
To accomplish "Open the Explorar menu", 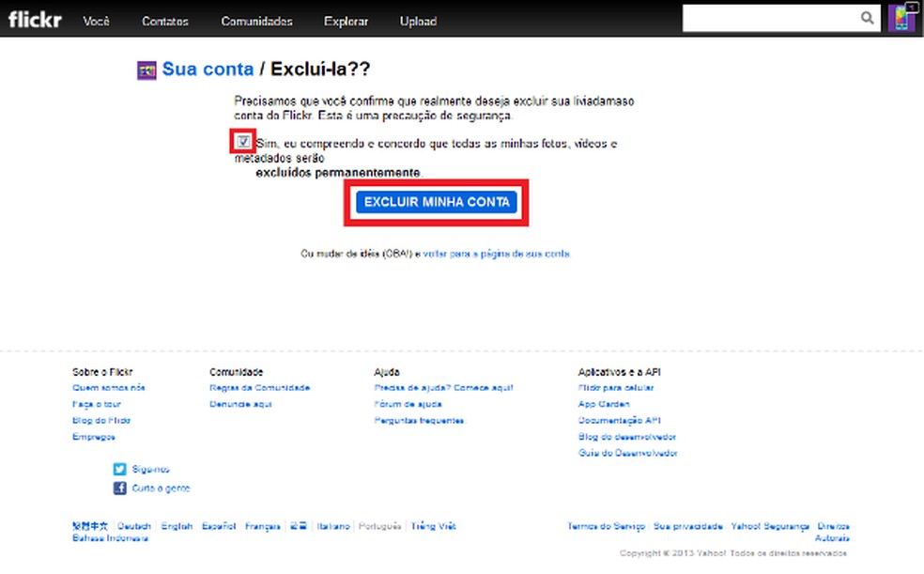I will 346,20.
